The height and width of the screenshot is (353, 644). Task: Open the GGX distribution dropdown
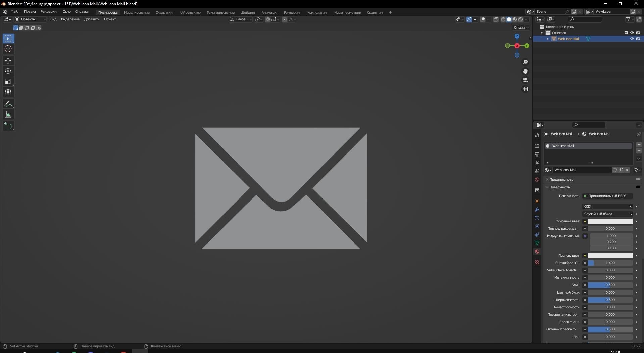pyautogui.click(x=608, y=207)
